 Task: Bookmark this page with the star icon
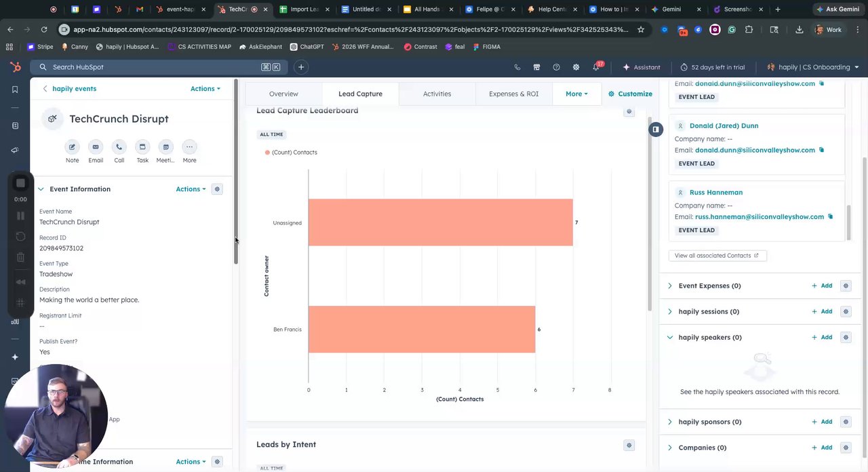(x=641, y=29)
